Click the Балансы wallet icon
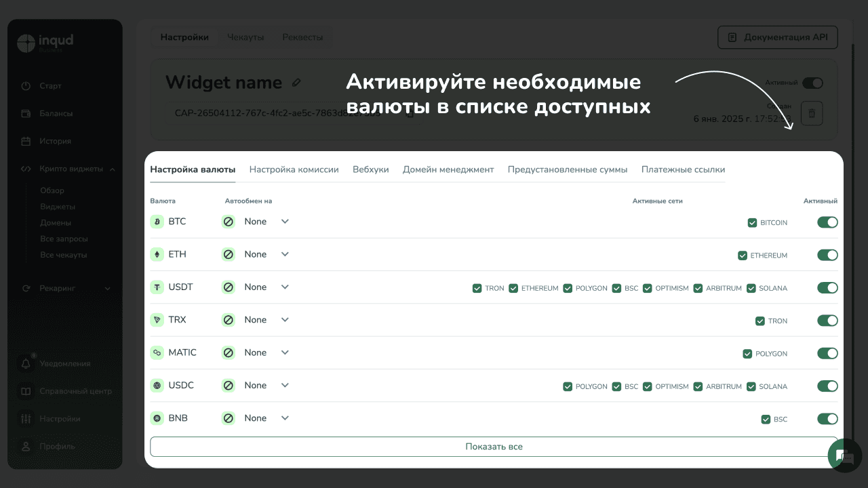The height and width of the screenshot is (488, 868). click(26, 114)
